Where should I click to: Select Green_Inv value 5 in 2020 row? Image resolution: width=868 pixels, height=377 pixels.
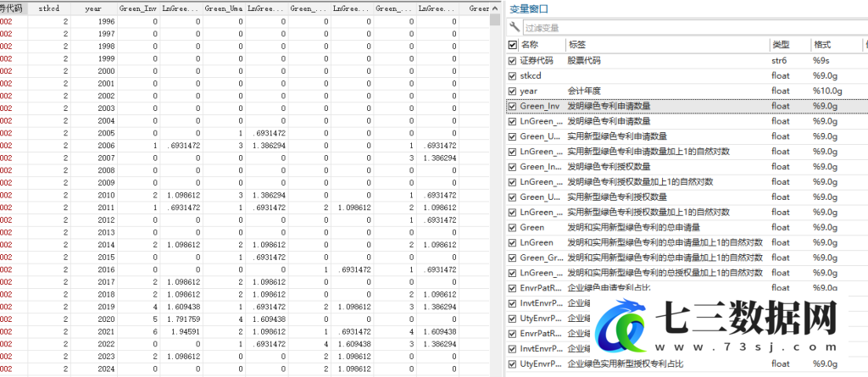click(x=138, y=319)
